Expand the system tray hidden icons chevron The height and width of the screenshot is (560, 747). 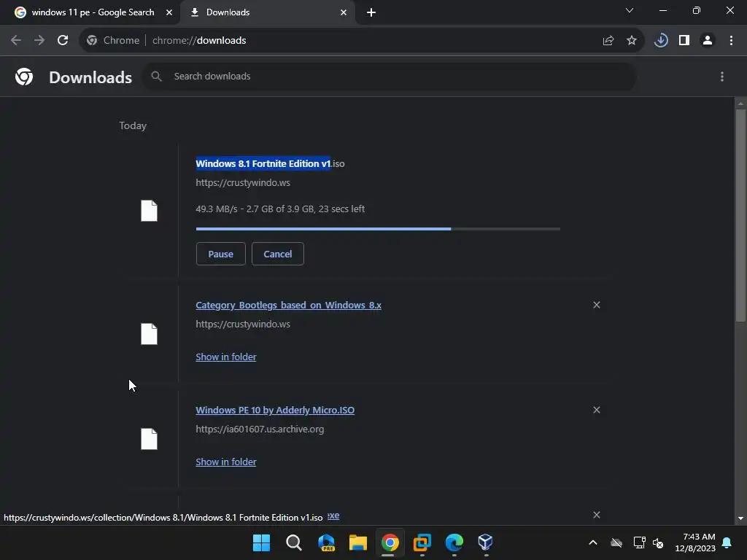pos(593,542)
